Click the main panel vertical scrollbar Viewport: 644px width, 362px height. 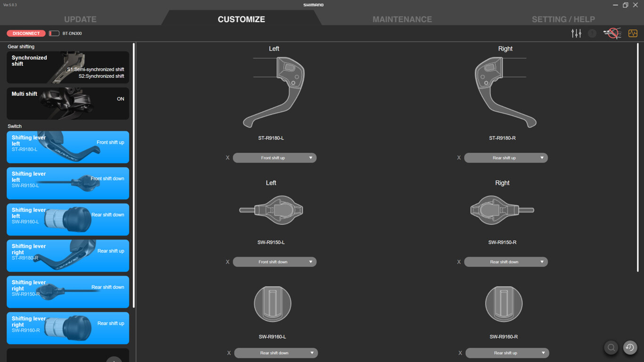(638, 158)
